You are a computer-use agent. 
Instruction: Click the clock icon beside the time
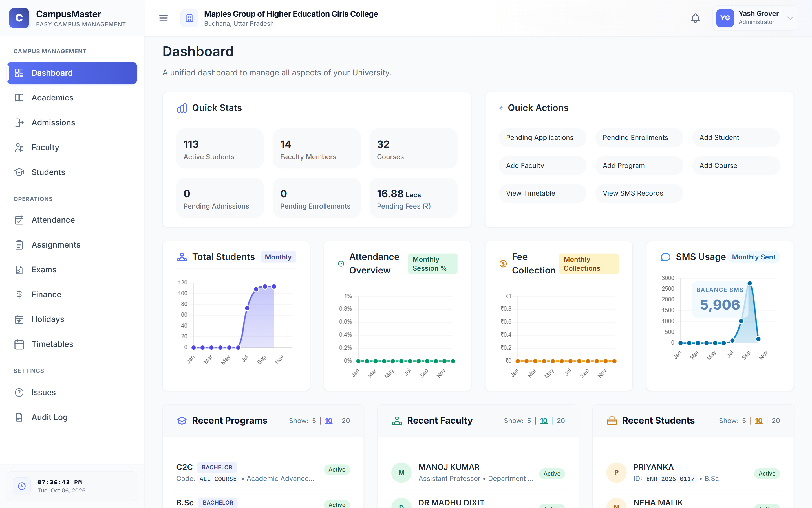[22, 486]
